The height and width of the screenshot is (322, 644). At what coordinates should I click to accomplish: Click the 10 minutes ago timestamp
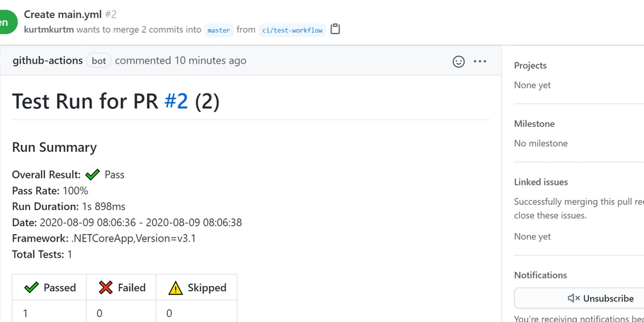point(211,61)
